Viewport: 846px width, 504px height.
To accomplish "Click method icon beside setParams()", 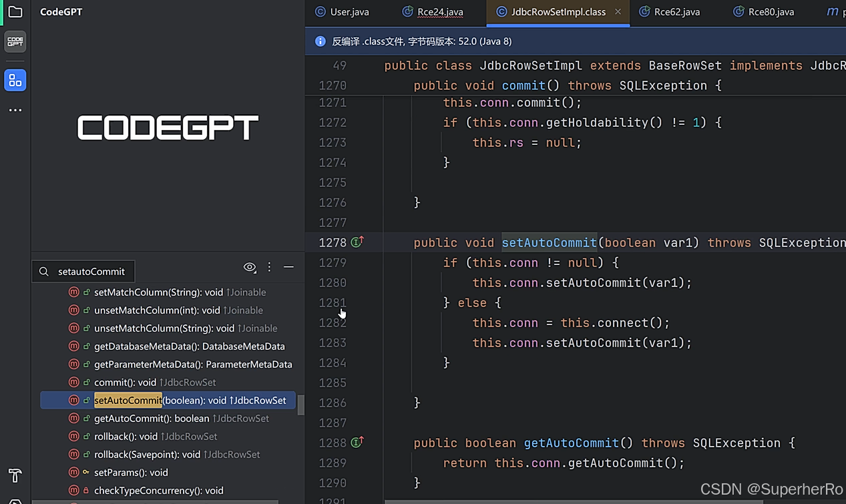I will click(74, 473).
